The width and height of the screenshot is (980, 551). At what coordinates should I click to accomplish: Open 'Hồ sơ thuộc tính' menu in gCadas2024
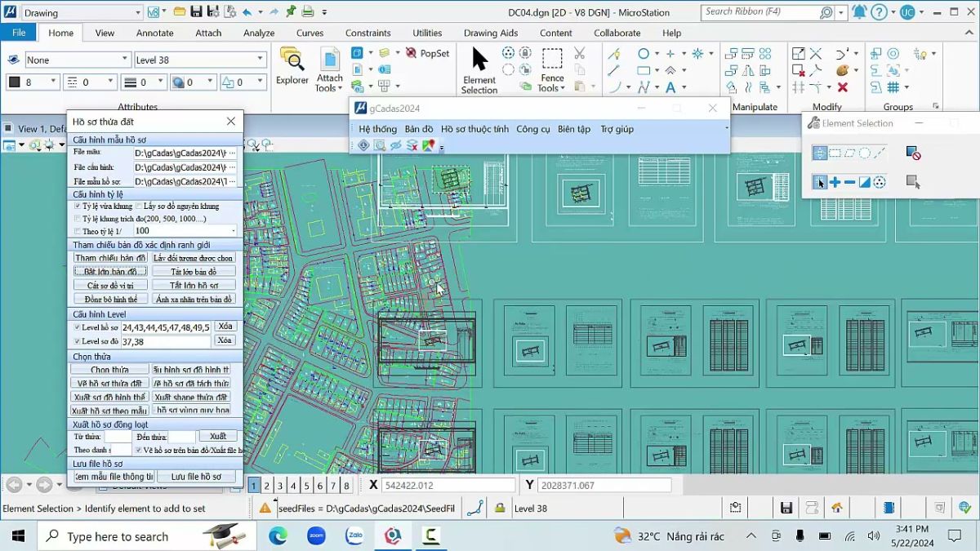(474, 129)
